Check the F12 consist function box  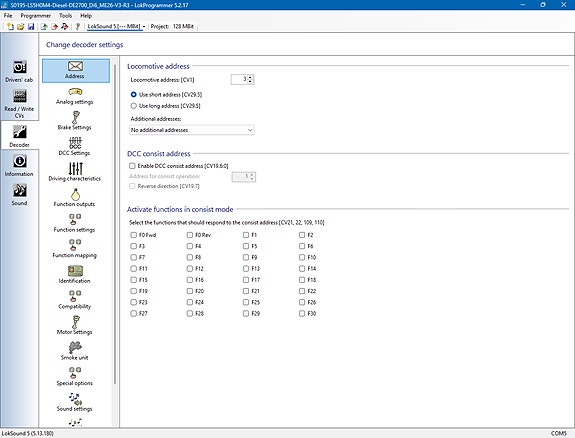click(190, 269)
